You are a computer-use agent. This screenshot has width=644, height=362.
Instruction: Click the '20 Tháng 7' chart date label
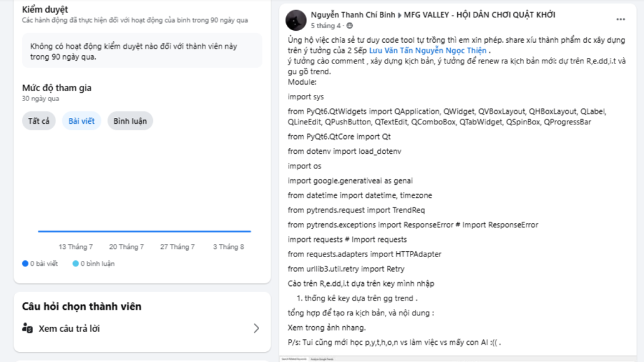click(x=126, y=247)
